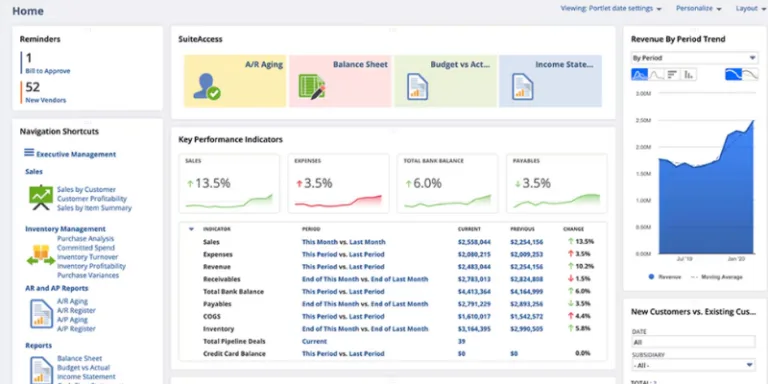
Task: Click the Reports section document icon
Action: (x=42, y=370)
